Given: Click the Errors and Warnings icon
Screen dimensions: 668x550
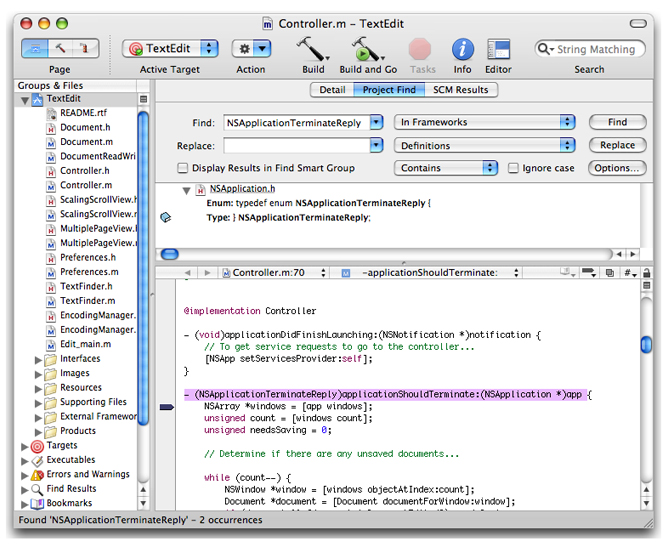Looking at the screenshot, I should click(37, 475).
